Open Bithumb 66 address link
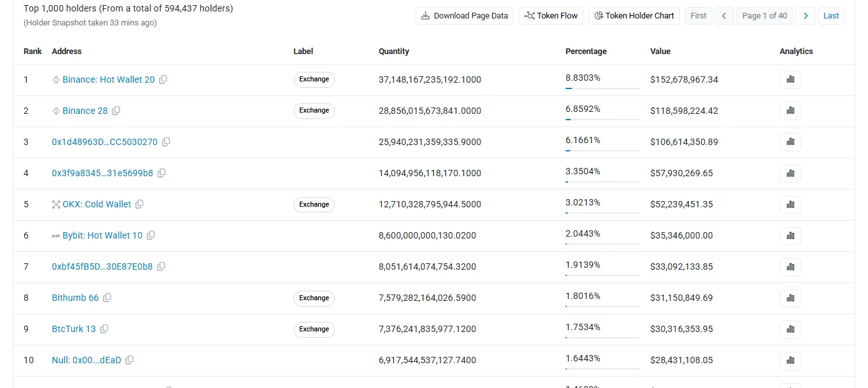 click(x=76, y=298)
